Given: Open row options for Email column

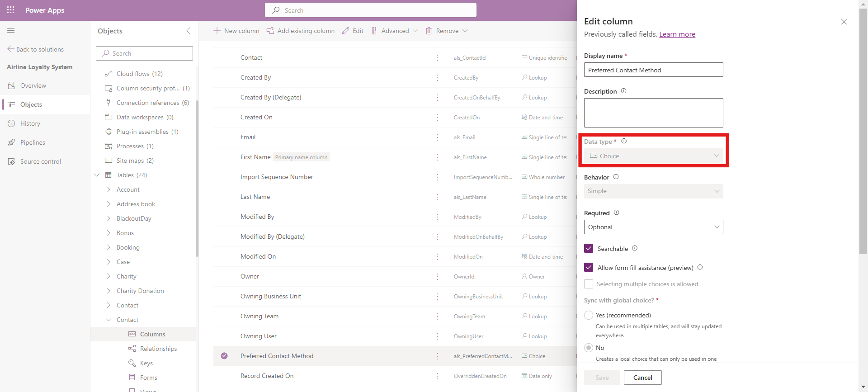Looking at the screenshot, I should (x=437, y=137).
